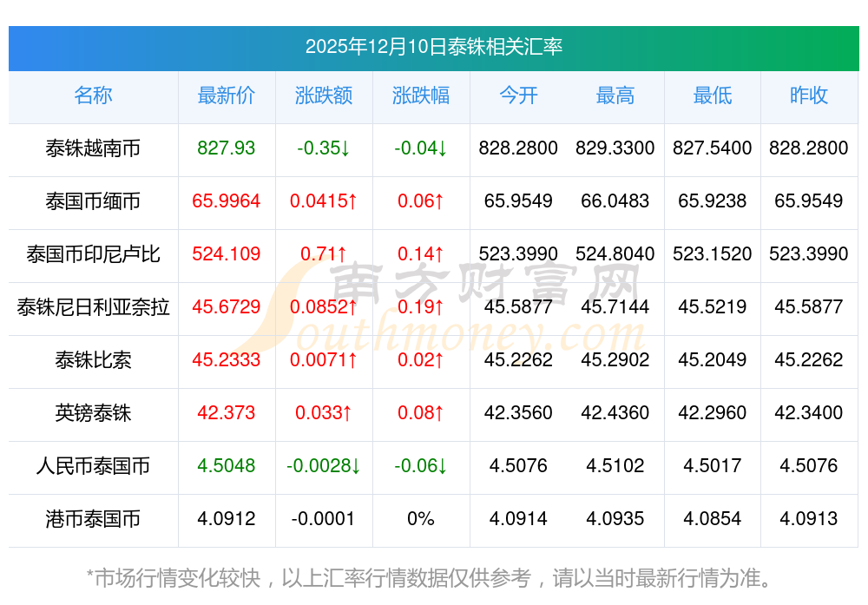Click the 涨跌幅 column header

(x=421, y=95)
